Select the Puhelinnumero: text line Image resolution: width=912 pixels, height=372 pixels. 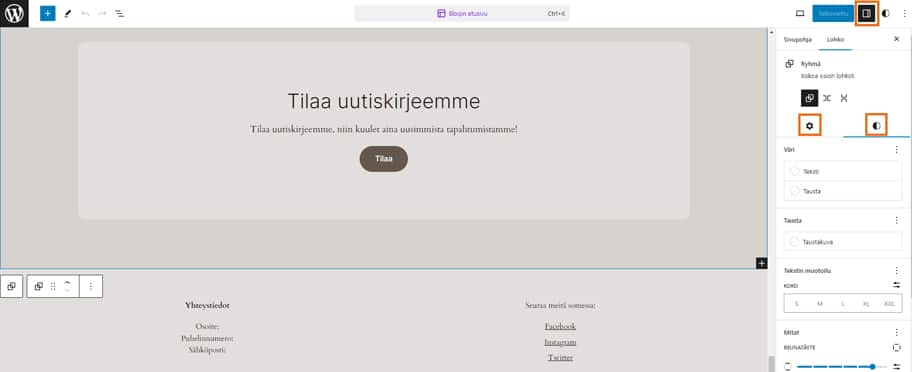[207, 338]
